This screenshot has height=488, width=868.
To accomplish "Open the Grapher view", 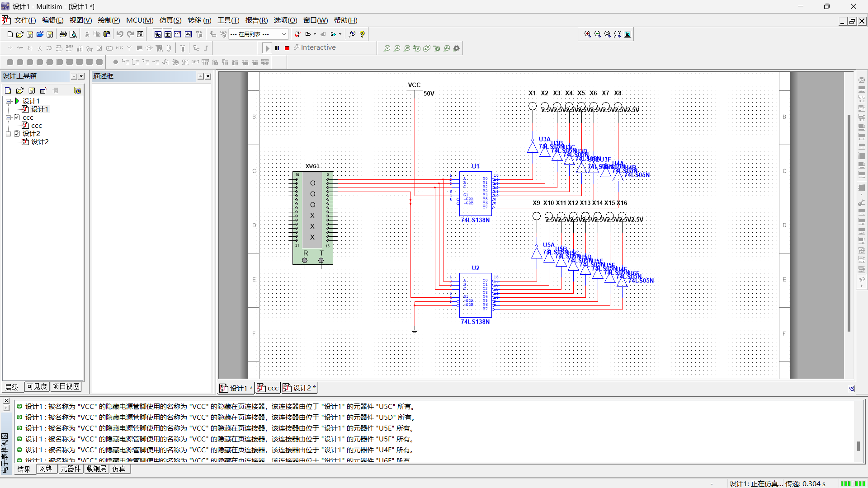I will point(188,34).
